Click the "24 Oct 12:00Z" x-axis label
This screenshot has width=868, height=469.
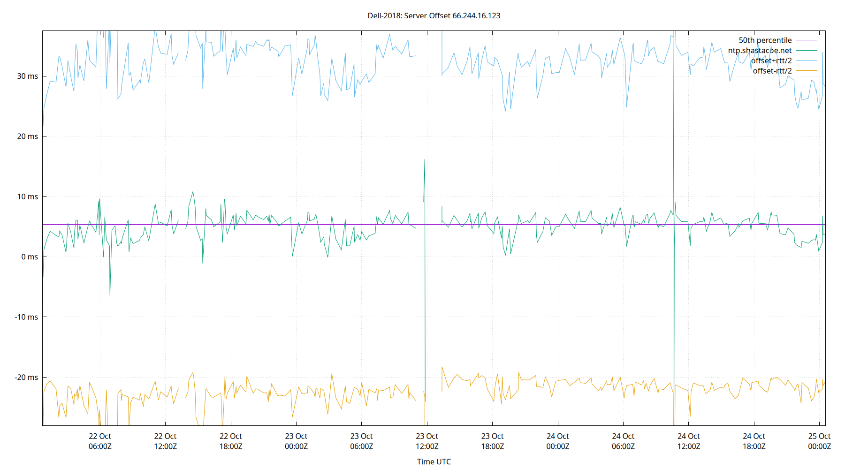689,441
